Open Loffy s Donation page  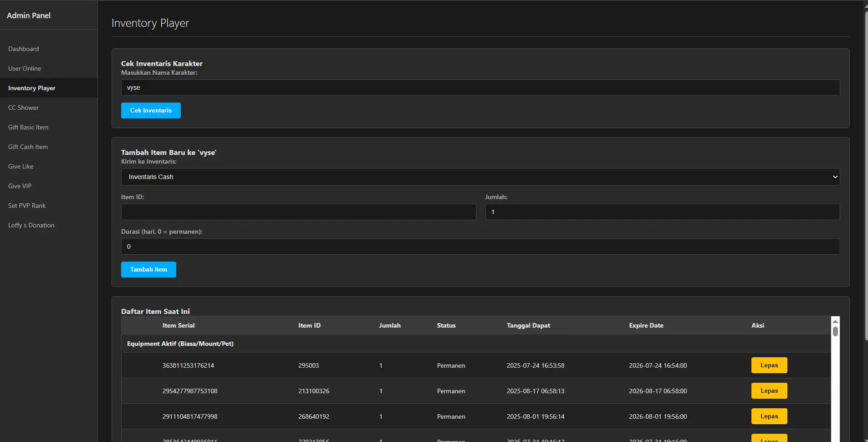tap(49, 225)
